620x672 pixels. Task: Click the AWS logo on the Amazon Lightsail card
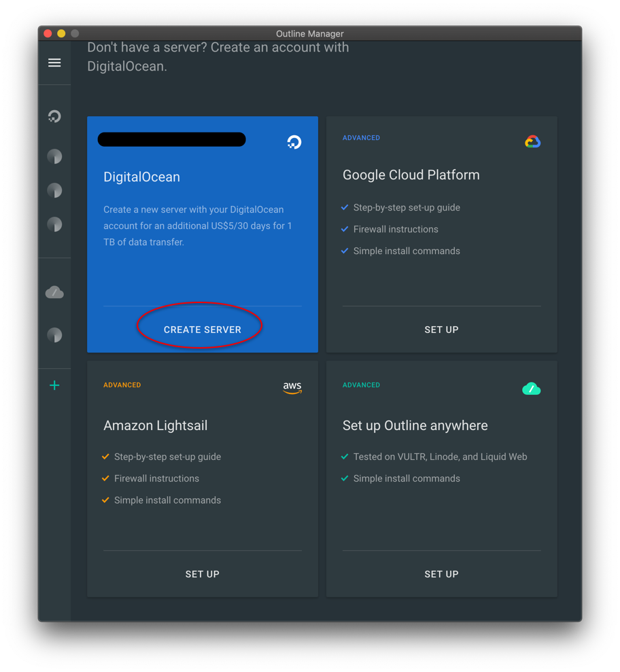click(x=292, y=388)
